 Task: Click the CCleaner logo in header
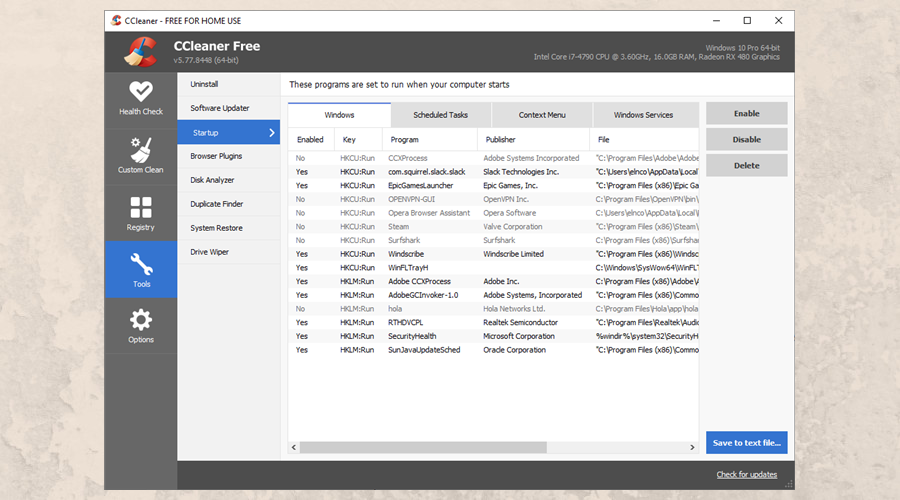141,52
